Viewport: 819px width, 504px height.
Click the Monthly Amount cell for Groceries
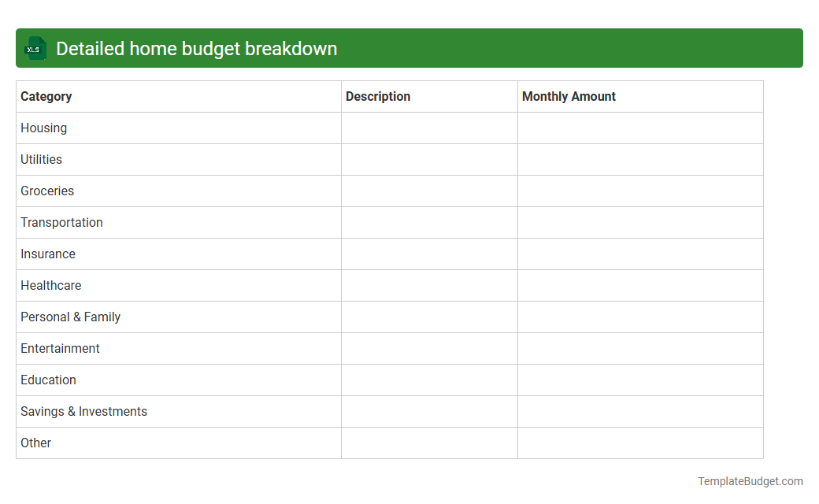click(640, 191)
